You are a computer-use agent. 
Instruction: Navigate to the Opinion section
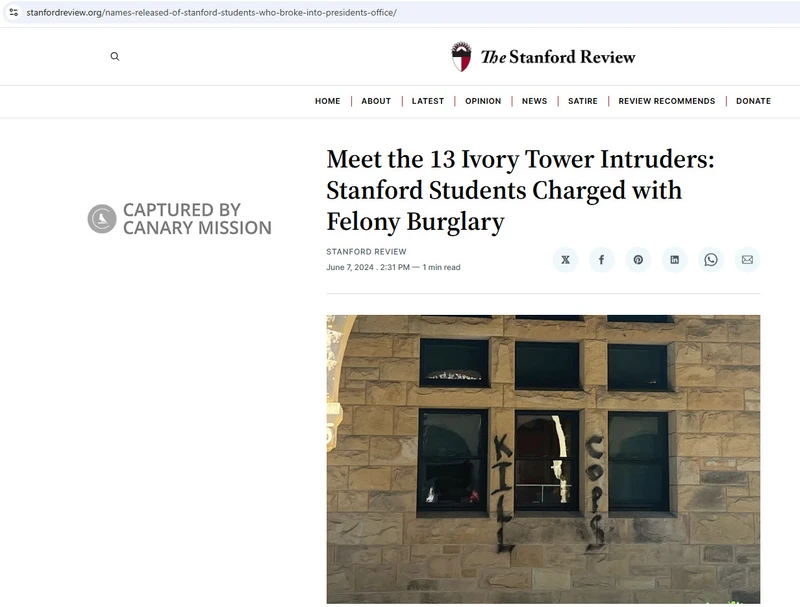tap(483, 101)
